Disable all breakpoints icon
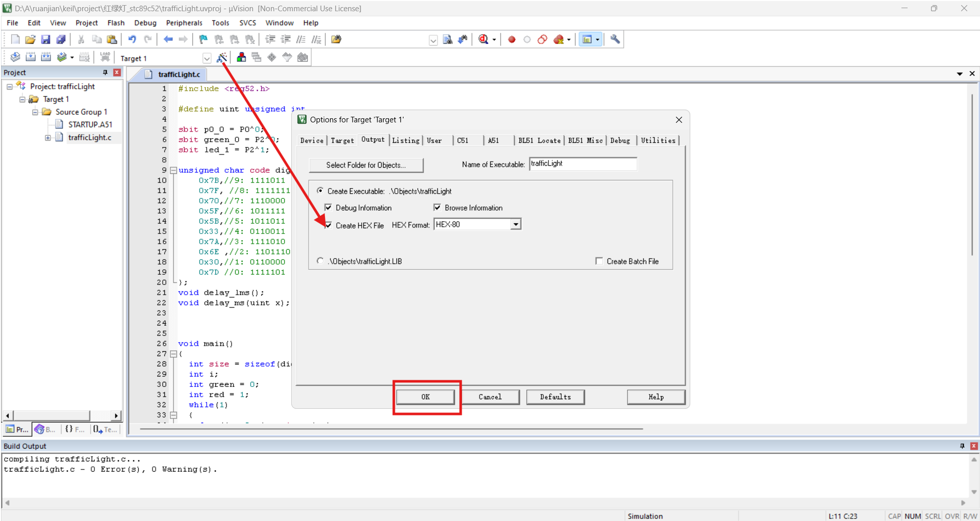The height and width of the screenshot is (521, 980). click(x=542, y=39)
